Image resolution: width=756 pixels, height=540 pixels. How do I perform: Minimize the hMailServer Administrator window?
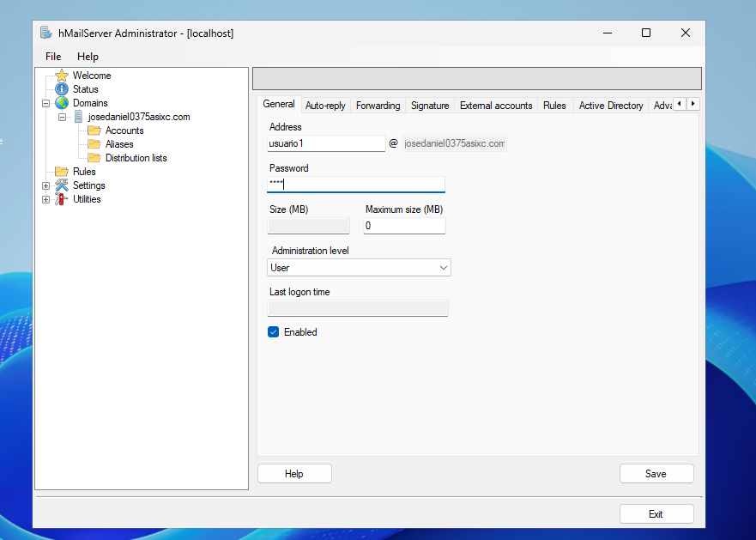pyautogui.click(x=608, y=33)
